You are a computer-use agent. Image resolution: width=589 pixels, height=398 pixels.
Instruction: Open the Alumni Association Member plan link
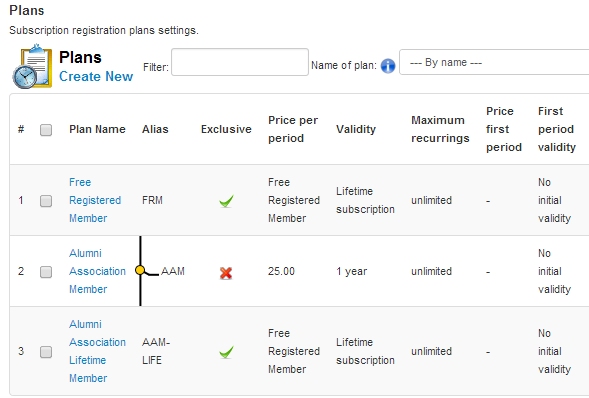pyautogui.click(x=97, y=271)
